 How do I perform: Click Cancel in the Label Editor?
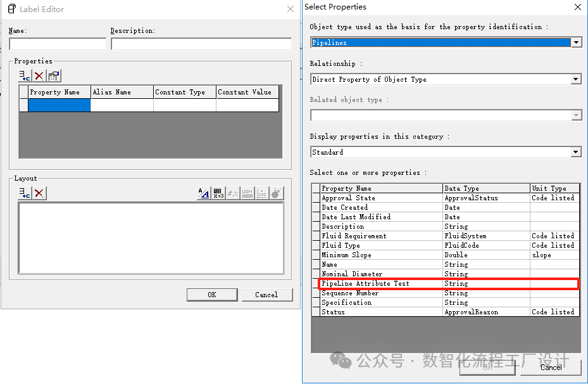click(267, 295)
